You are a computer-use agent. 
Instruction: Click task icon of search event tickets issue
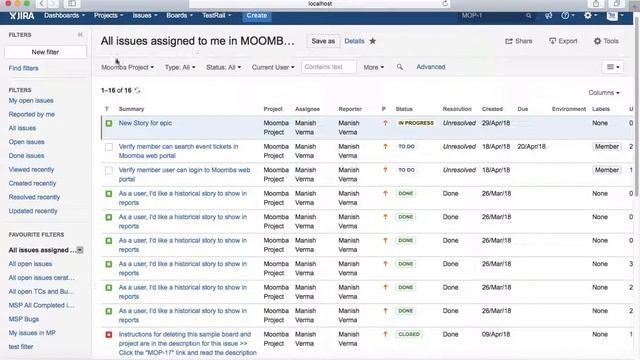pos(109,147)
